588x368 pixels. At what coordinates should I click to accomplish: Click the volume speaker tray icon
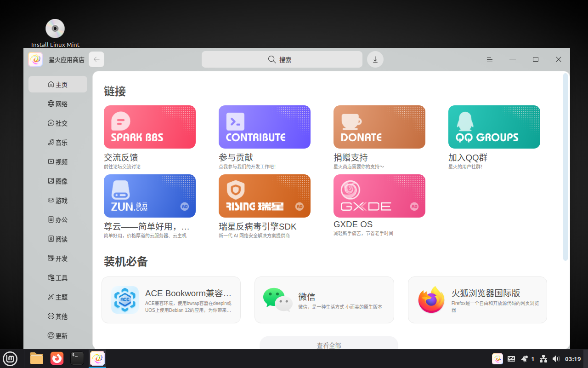click(x=556, y=359)
